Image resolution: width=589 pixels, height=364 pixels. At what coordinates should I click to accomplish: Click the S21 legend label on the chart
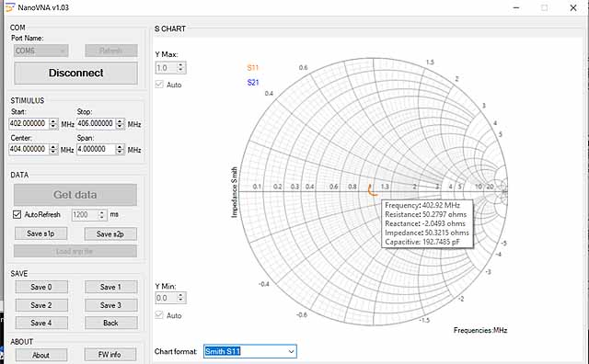253,82
